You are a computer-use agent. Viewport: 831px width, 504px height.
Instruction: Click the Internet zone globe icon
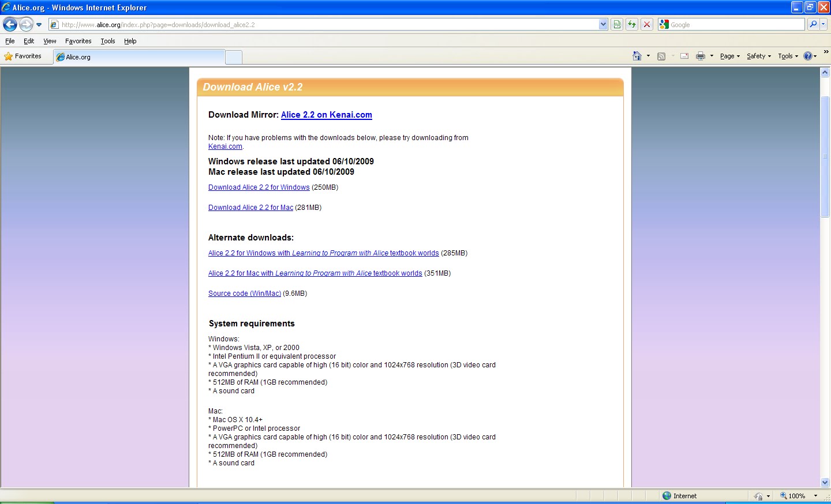667,495
